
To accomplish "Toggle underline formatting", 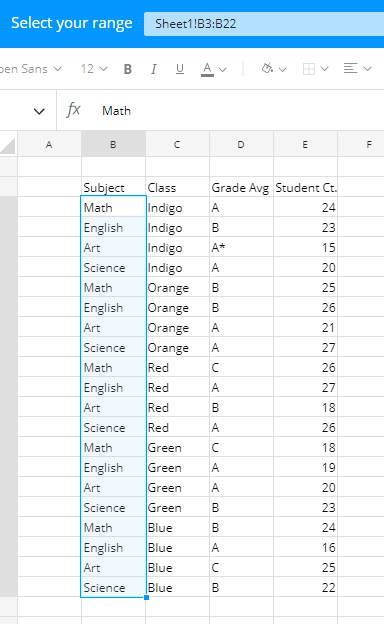I will pyautogui.click(x=180, y=69).
